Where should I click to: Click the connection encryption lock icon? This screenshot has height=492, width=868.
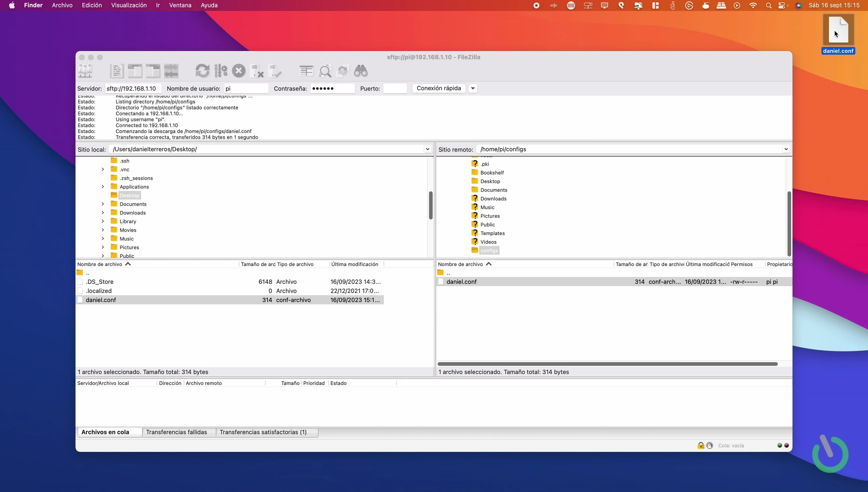[701, 445]
